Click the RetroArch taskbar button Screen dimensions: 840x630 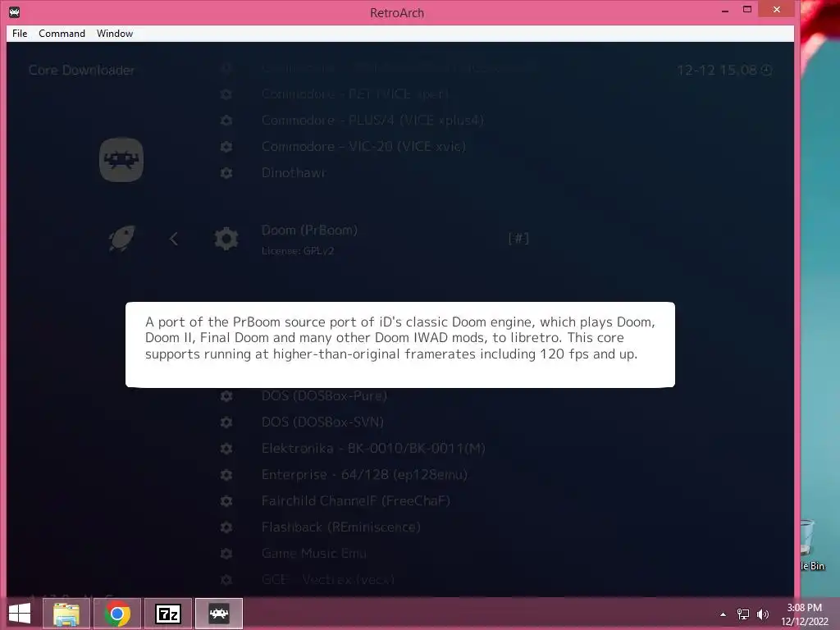pos(219,614)
